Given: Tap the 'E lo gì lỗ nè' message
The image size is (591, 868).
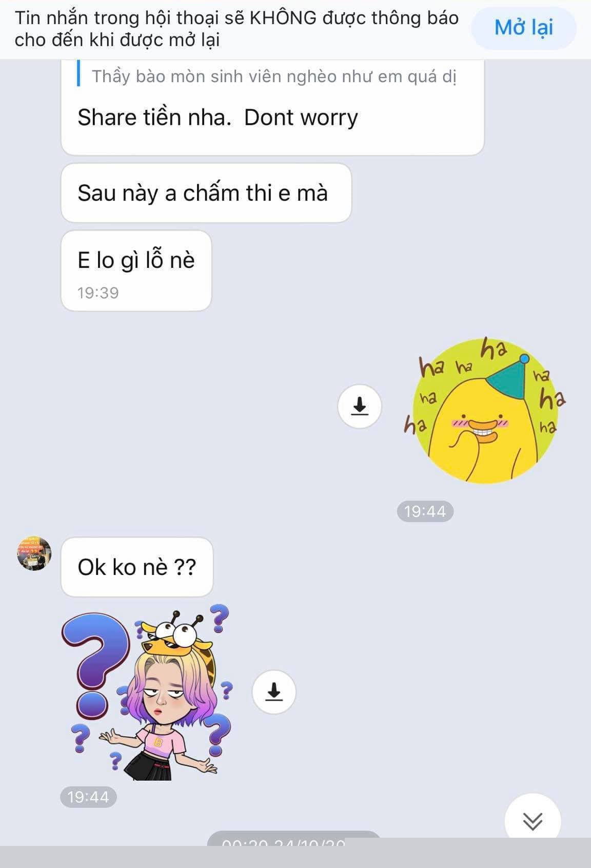Looking at the screenshot, I should 136,271.
